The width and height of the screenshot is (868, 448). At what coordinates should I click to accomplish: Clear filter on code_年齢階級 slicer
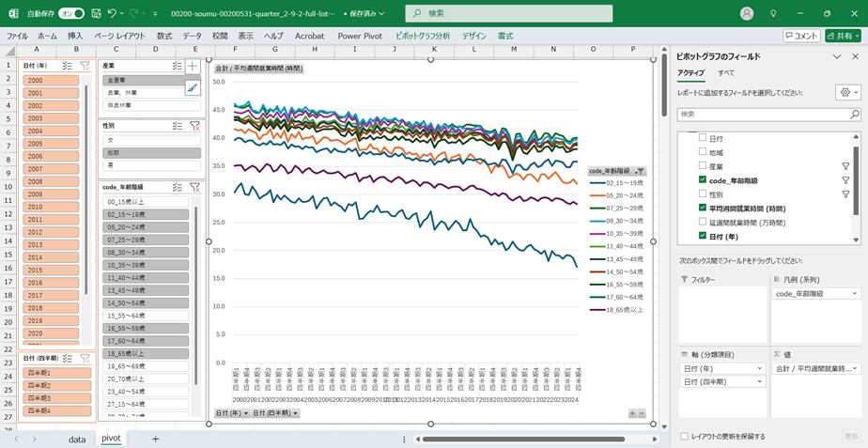pyautogui.click(x=194, y=187)
